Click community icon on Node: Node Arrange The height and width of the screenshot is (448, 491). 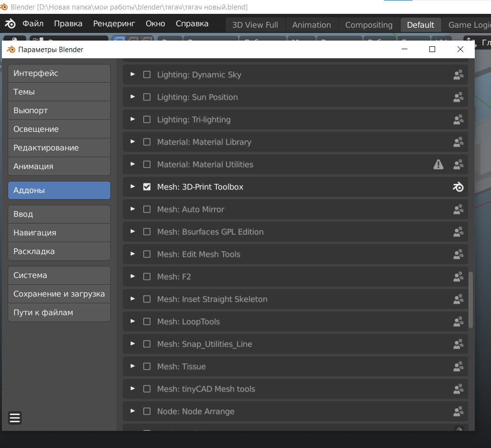pyautogui.click(x=458, y=411)
